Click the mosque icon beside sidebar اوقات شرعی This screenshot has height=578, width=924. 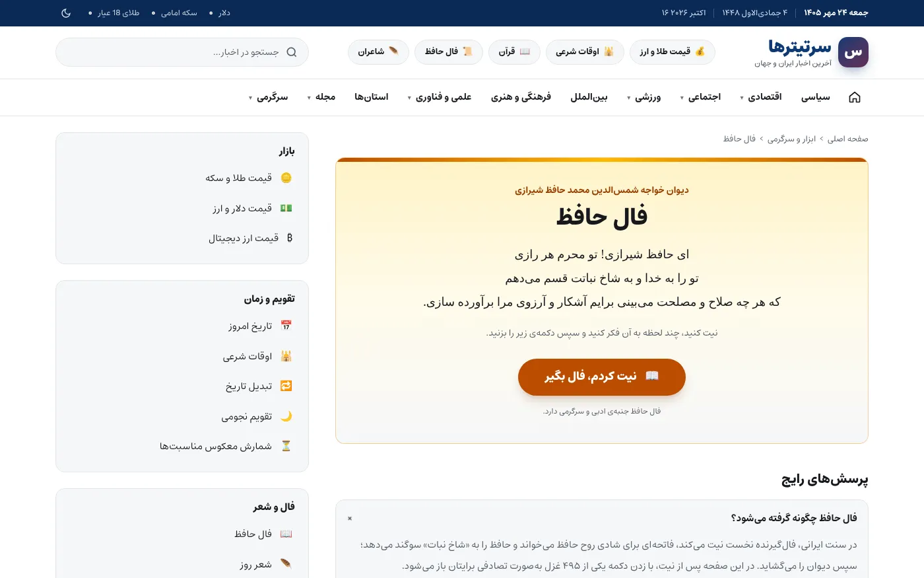pos(286,356)
